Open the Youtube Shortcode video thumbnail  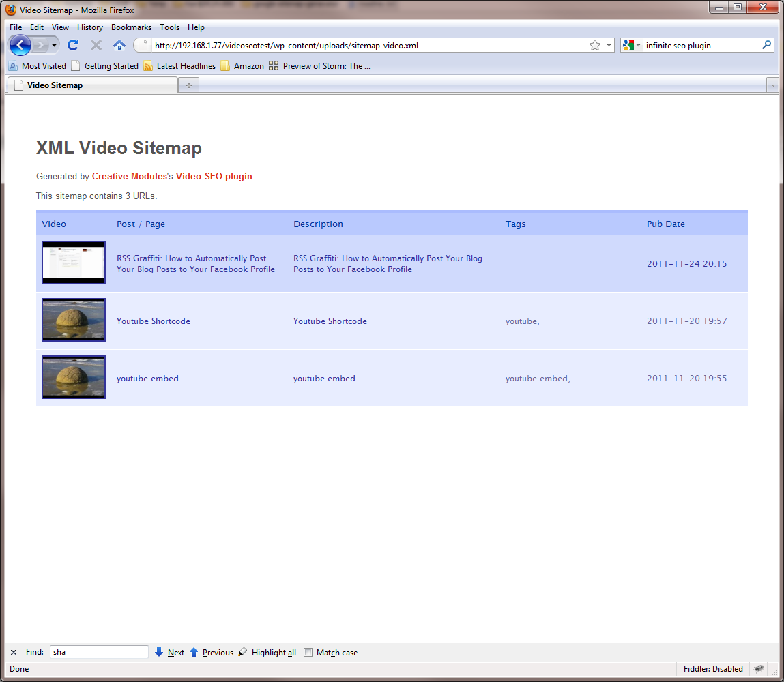(74, 320)
